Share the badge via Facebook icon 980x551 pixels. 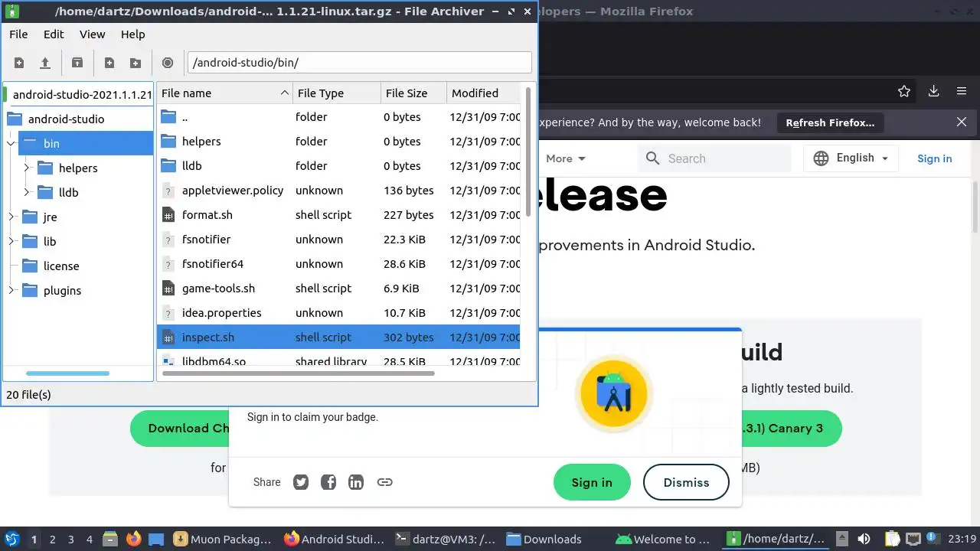328,482
